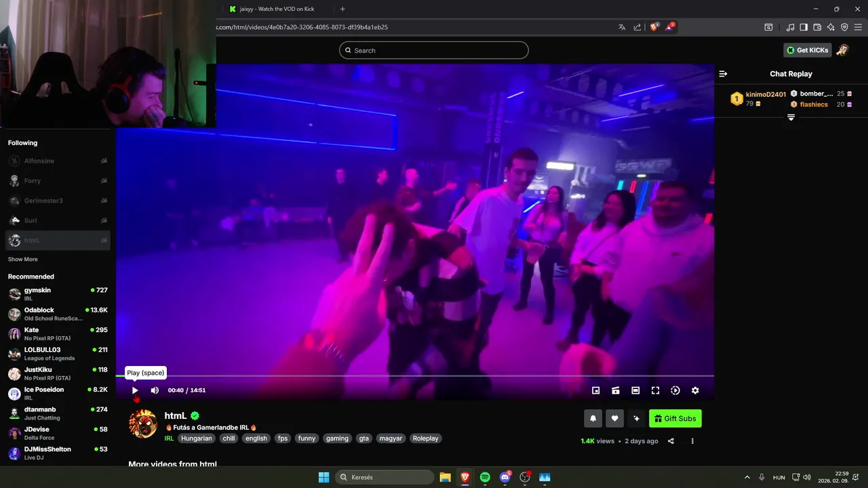Mute the video volume
The width and height of the screenshot is (868, 488).
point(155,390)
